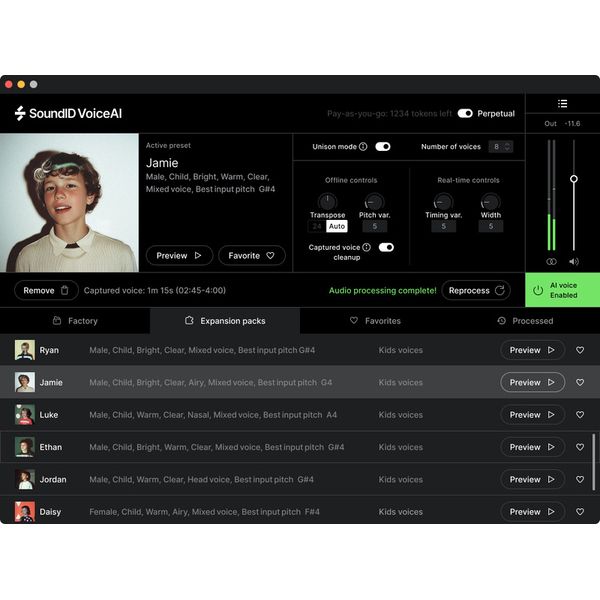Preview Daisy's voice
Viewport: 600px width, 600px height.
(532, 512)
